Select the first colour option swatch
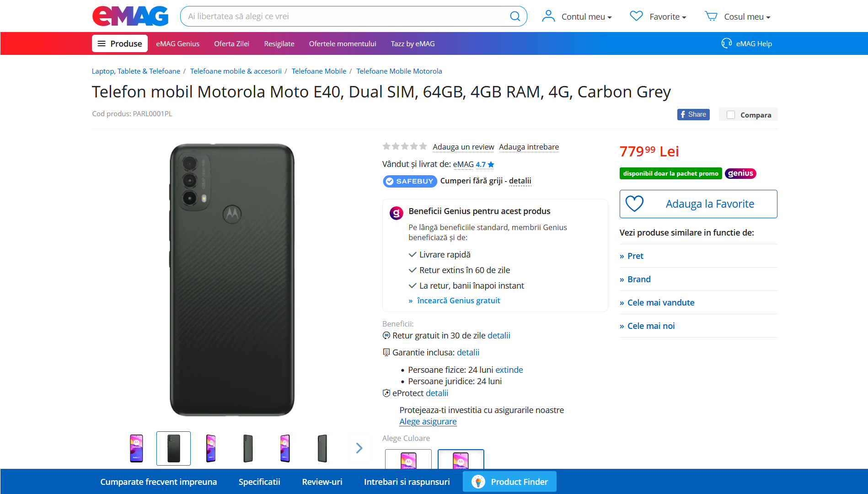868x494 pixels. [408, 459]
